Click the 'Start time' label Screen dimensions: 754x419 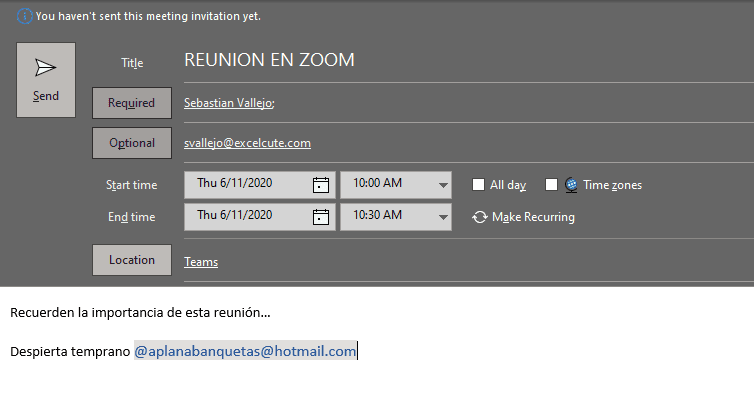pyautogui.click(x=132, y=185)
